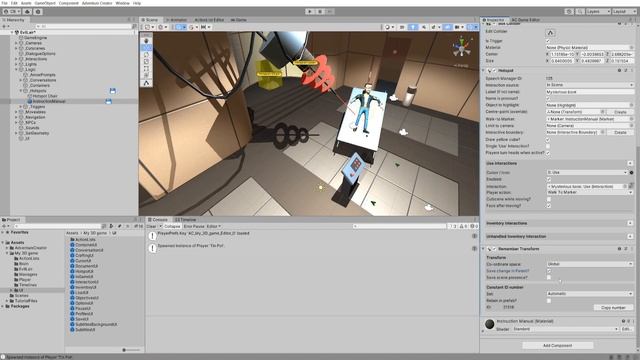Select the Move tool in the scene overlay

coord(147,48)
